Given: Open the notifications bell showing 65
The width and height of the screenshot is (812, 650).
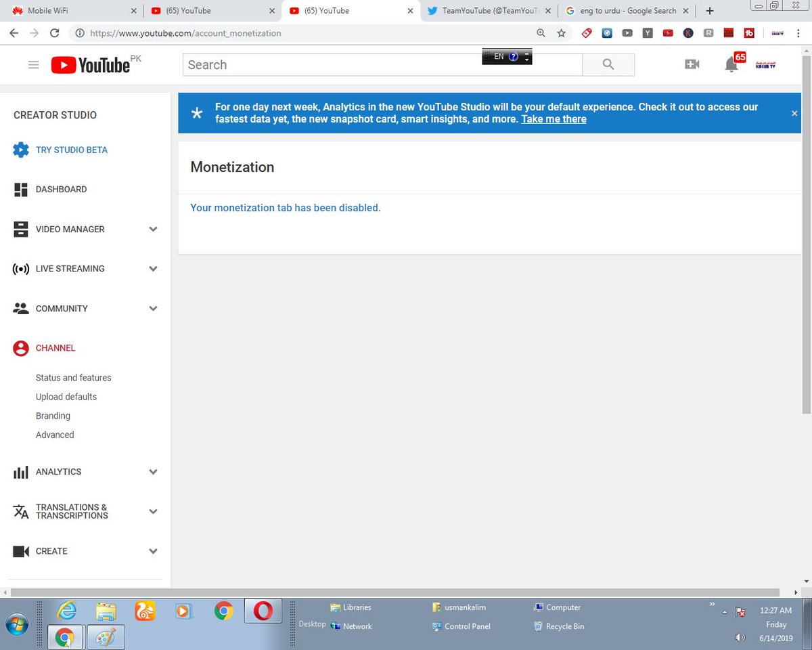Looking at the screenshot, I should (731, 64).
